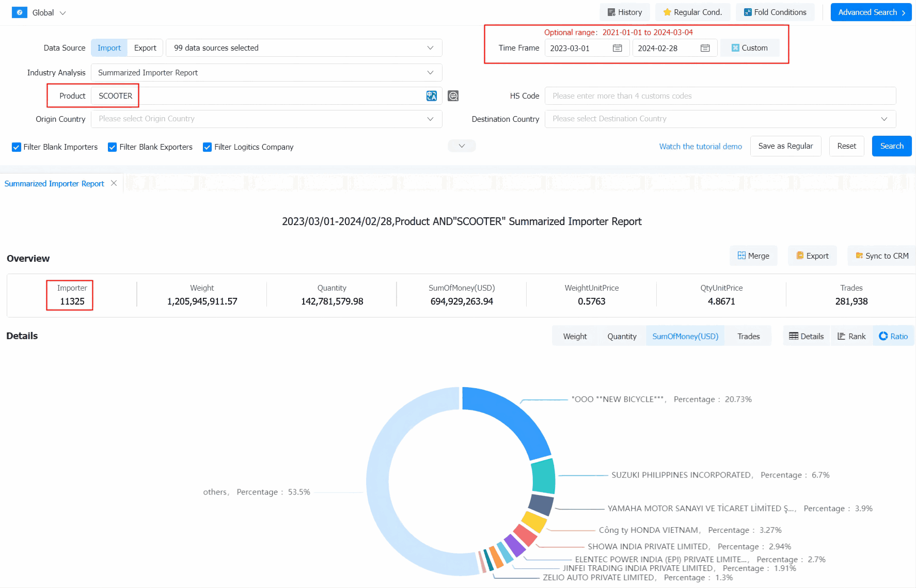Switch details metric to Trades

click(x=748, y=336)
